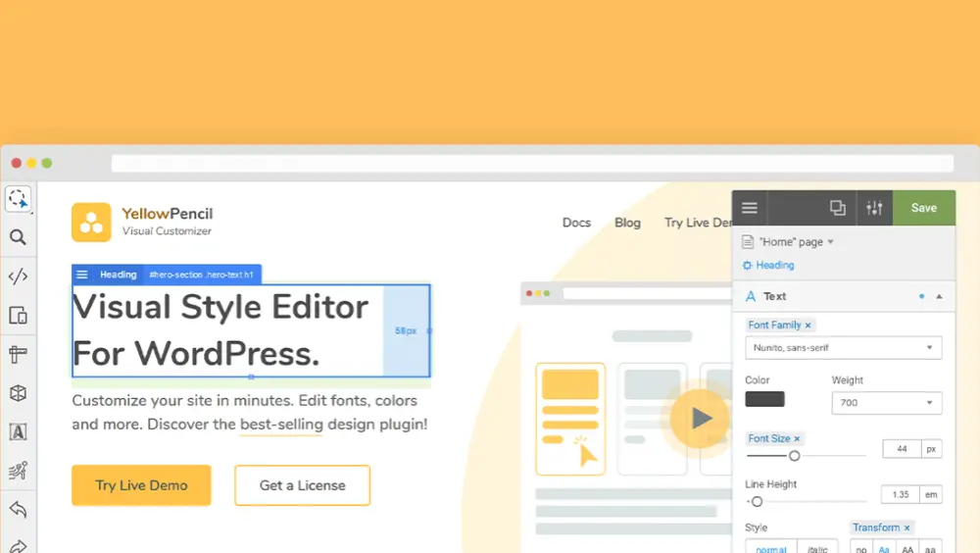Remove the Transform property

[906, 528]
